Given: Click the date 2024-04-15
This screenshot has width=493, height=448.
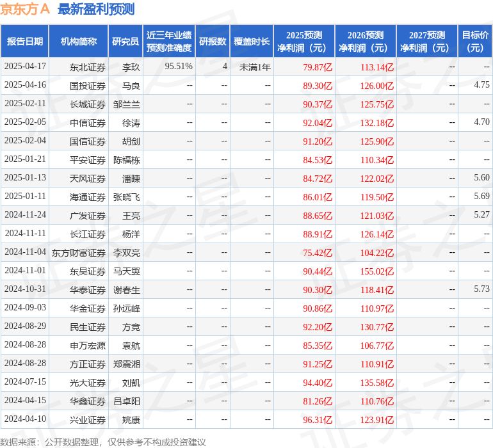Looking at the screenshot, I should tap(25, 400).
